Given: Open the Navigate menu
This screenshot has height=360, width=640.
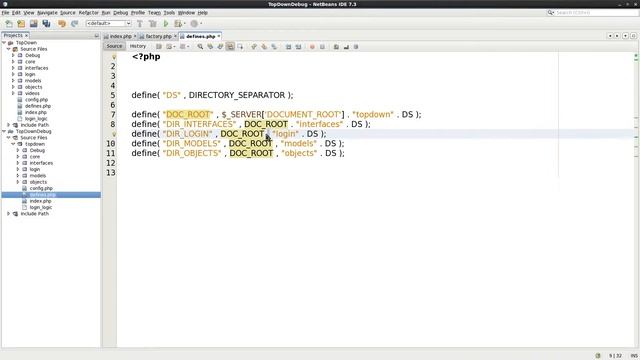Looking at the screenshot, I should coord(47,13).
